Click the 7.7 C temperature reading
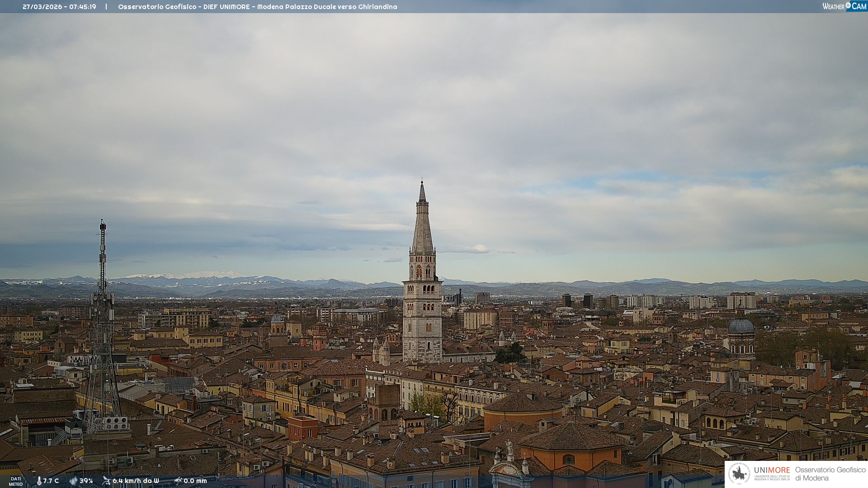 point(51,481)
